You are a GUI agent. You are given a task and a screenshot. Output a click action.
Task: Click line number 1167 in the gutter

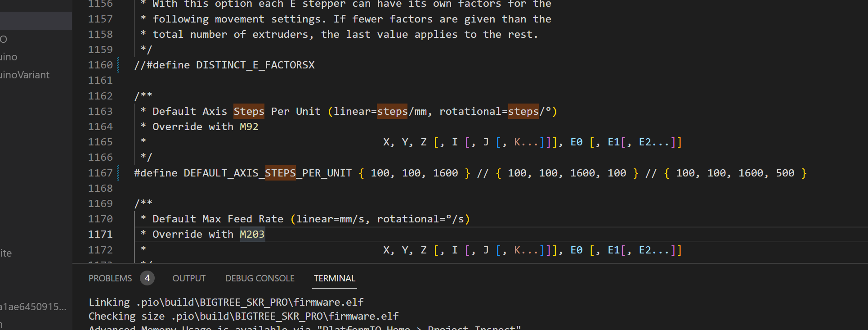point(100,173)
